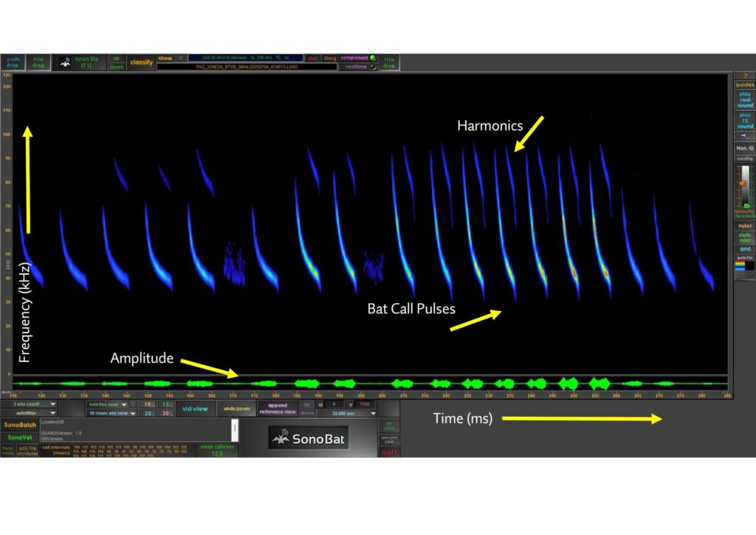This screenshot has width=756, height=535.
Task: Open the SonoBatch module
Action: (18, 425)
